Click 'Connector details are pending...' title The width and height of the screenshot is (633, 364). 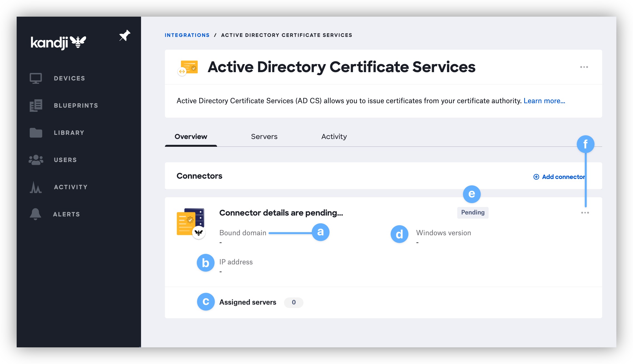281,213
